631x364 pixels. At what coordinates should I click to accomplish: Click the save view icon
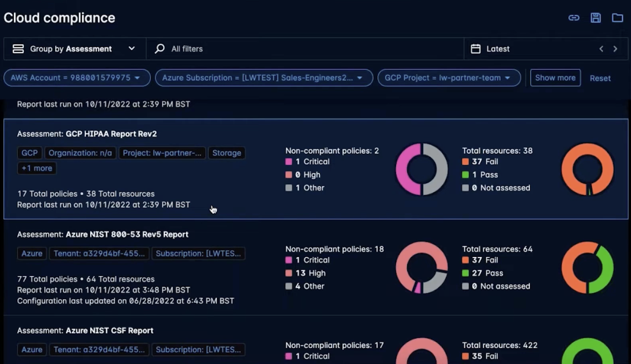tap(596, 18)
